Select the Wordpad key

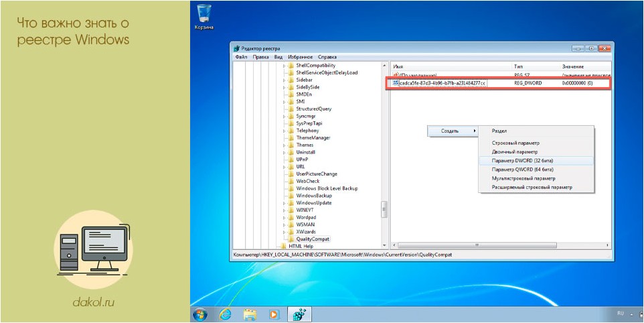click(306, 217)
